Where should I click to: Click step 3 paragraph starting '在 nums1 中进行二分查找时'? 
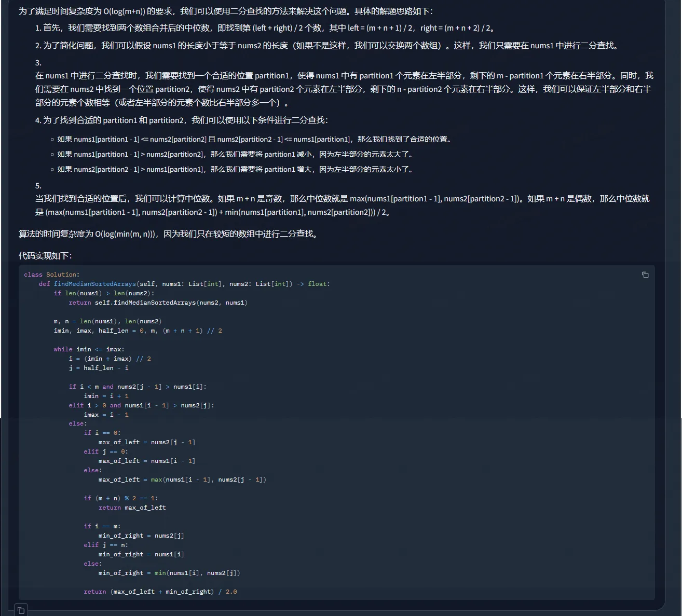pyautogui.click(x=344, y=89)
